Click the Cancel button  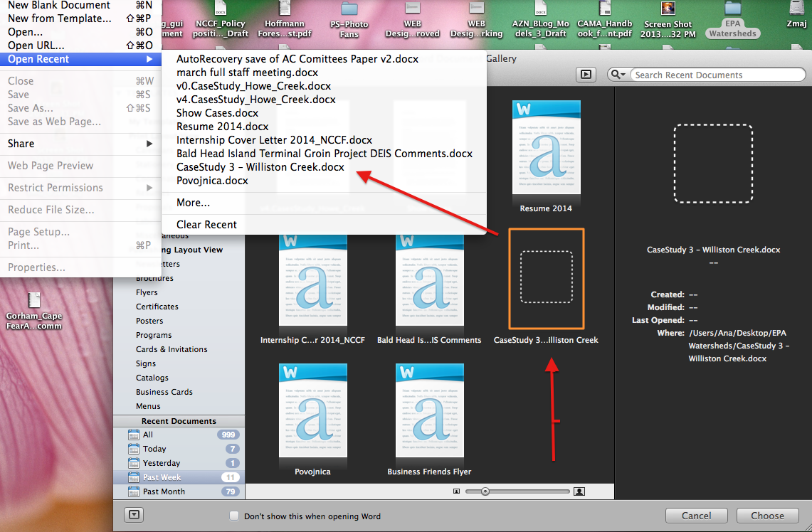696,516
